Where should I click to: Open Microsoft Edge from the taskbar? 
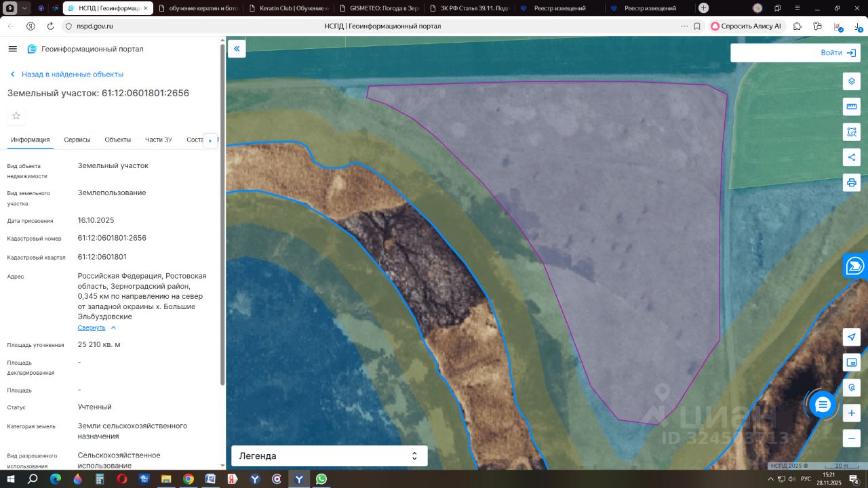[56, 479]
